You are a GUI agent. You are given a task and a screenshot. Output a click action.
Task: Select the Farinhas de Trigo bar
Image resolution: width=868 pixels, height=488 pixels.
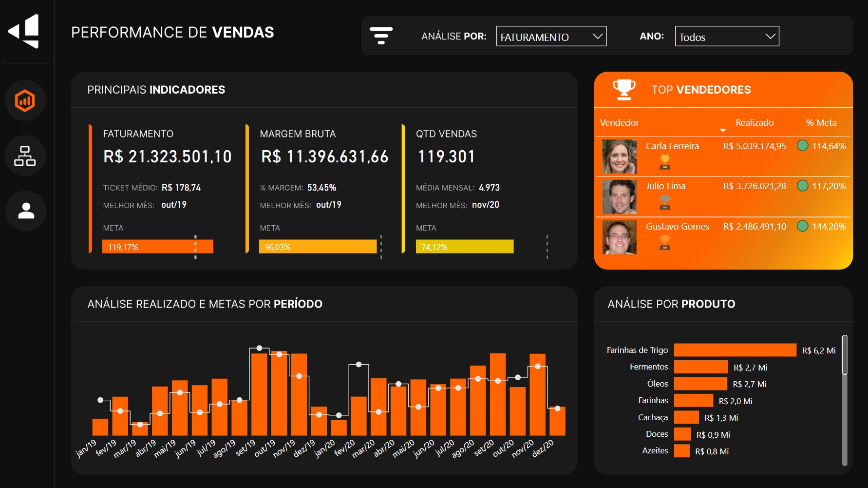click(x=735, y=350)
